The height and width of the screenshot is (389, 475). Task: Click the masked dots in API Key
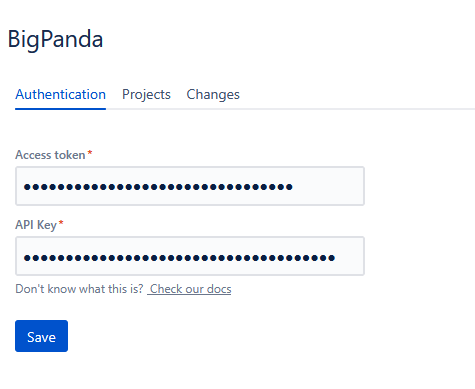(x=179, y=258)
